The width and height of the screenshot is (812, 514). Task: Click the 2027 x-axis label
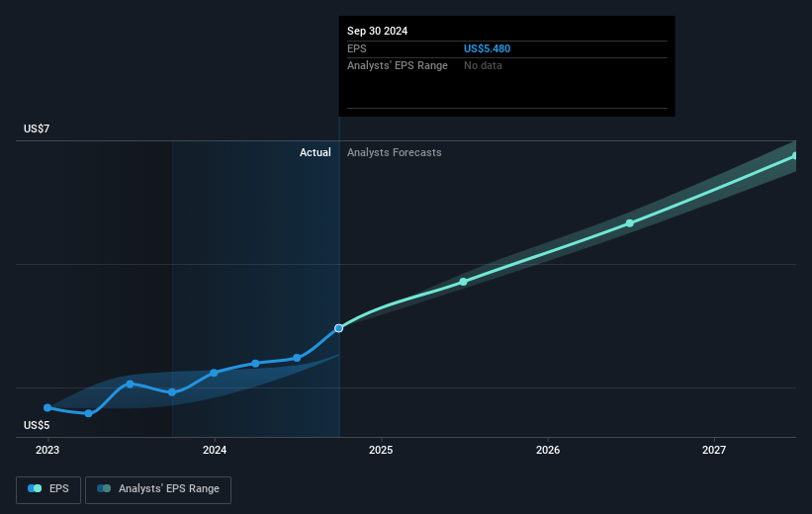pos(714,450)
